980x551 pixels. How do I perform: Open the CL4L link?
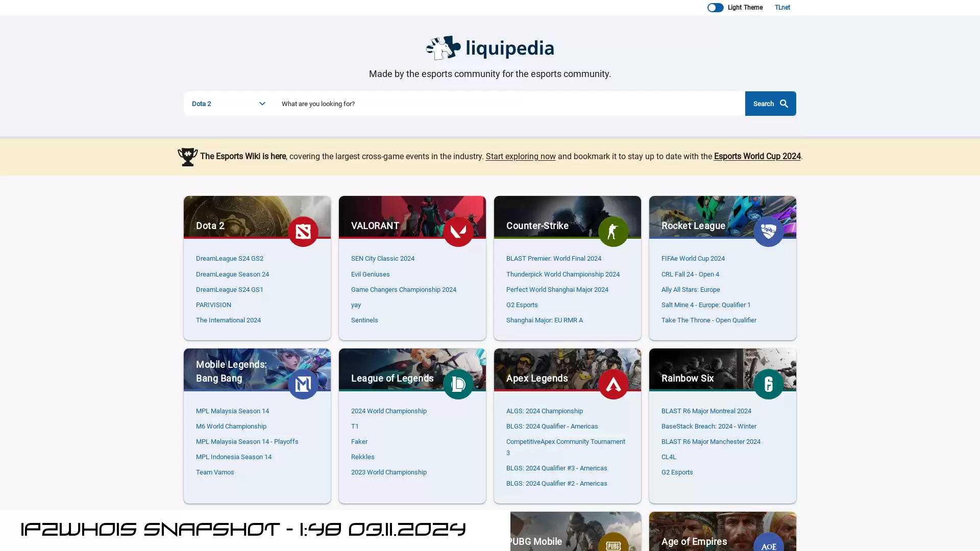[669, 457]
